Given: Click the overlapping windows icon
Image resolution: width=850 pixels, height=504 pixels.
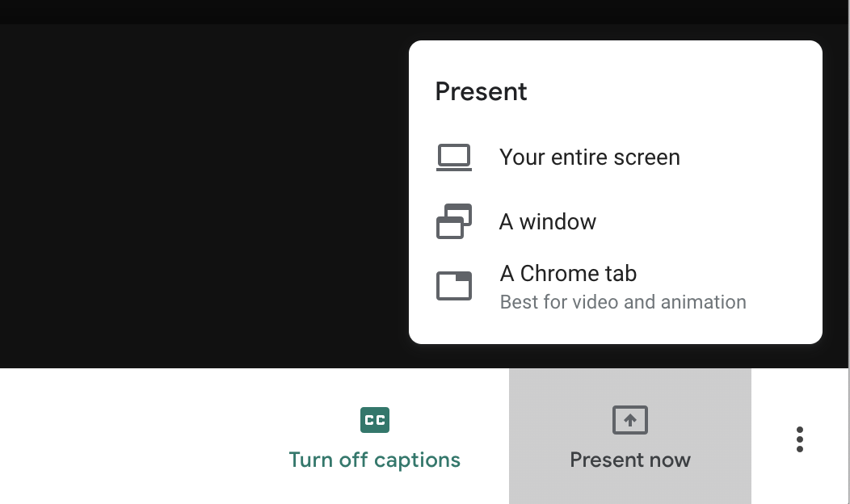Looking at the screenshot, I should click(x=454, y=221).
